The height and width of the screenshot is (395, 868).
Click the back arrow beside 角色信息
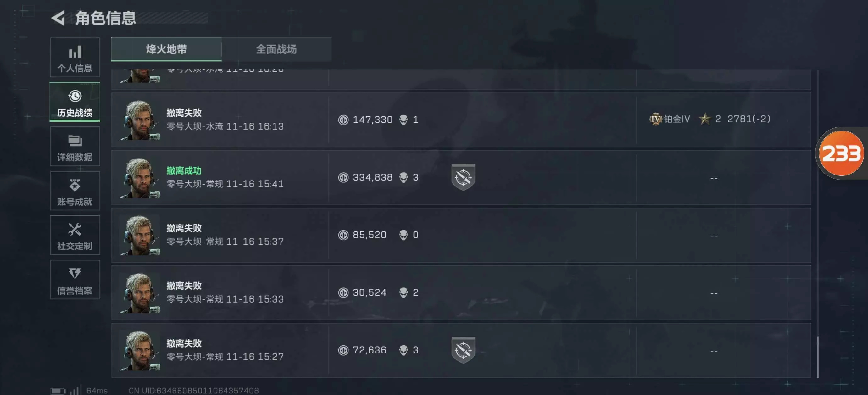click(x=58, y=18)
